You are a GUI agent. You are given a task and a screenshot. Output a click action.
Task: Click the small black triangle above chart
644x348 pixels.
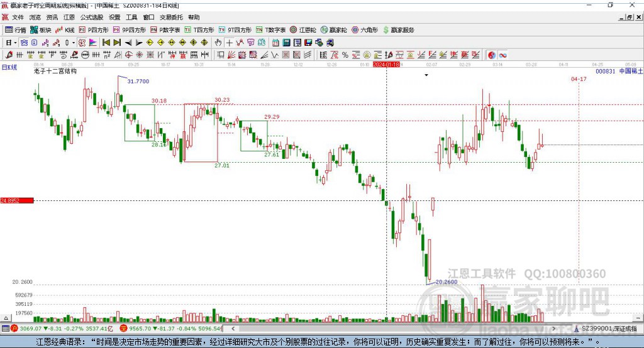(x=426, y=75)
